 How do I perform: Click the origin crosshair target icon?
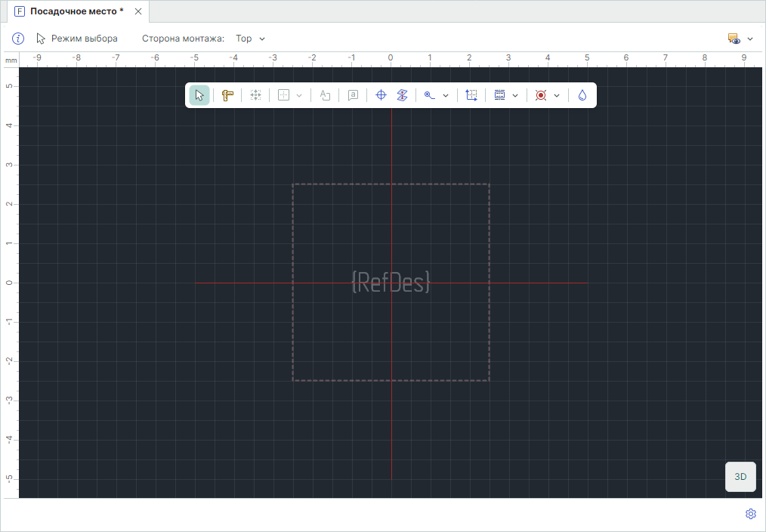pyautogui.click(x=381, y=95)
